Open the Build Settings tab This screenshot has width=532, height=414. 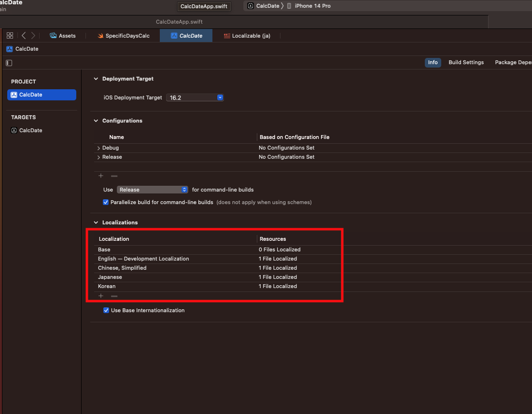tap(466, 62)
